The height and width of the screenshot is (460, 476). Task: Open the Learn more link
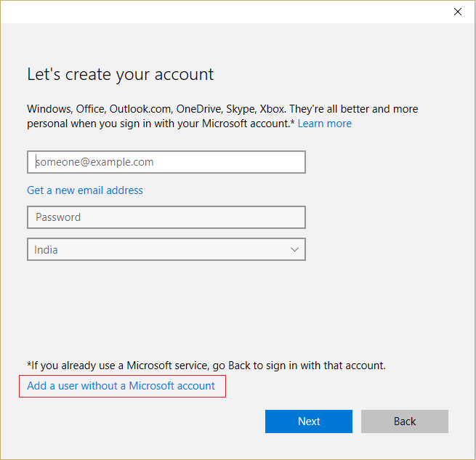coord(324,124)
